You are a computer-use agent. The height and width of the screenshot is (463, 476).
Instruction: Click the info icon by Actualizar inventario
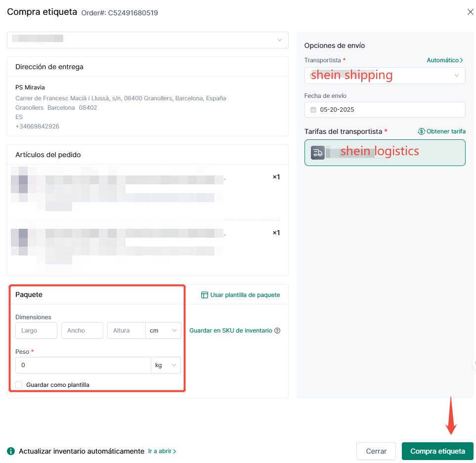(x=11, y=451)
